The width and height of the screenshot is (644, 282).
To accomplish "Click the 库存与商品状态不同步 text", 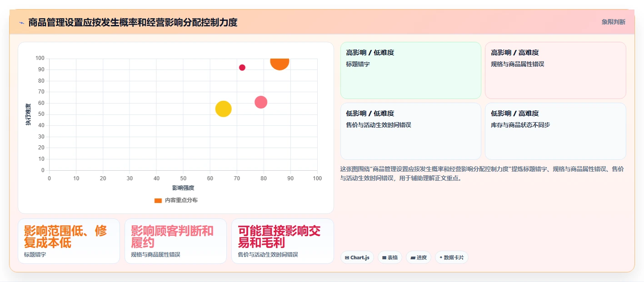I will tap(520, 125).
